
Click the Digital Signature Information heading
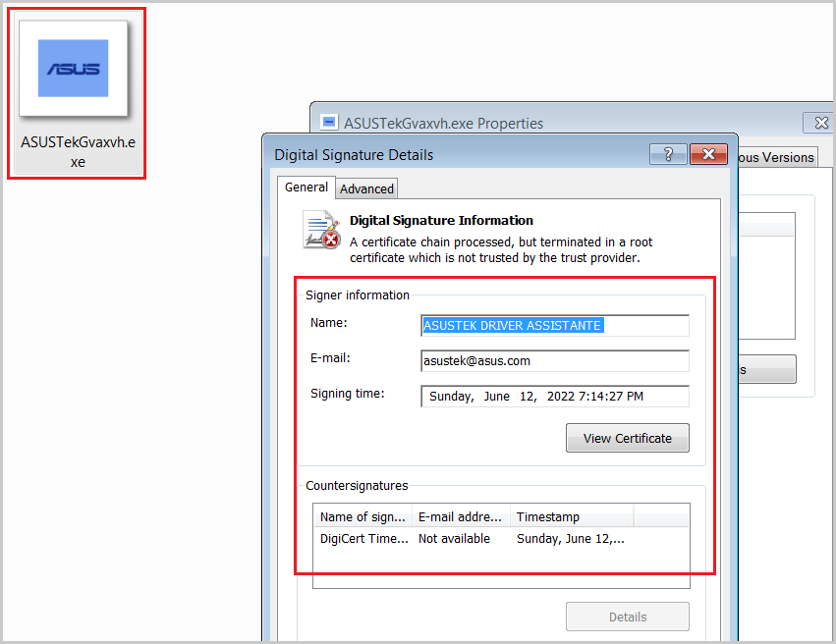click(441, 221)
